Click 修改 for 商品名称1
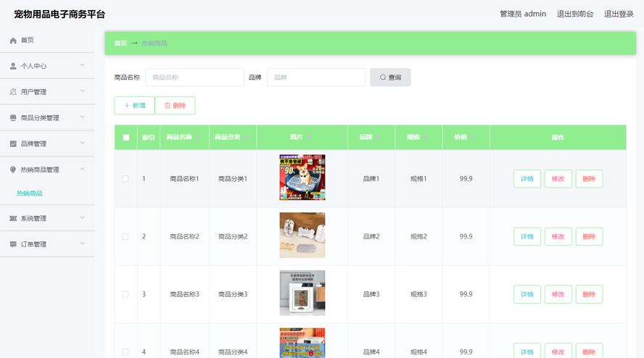The image size is (644, 358). tap(558, 179)
